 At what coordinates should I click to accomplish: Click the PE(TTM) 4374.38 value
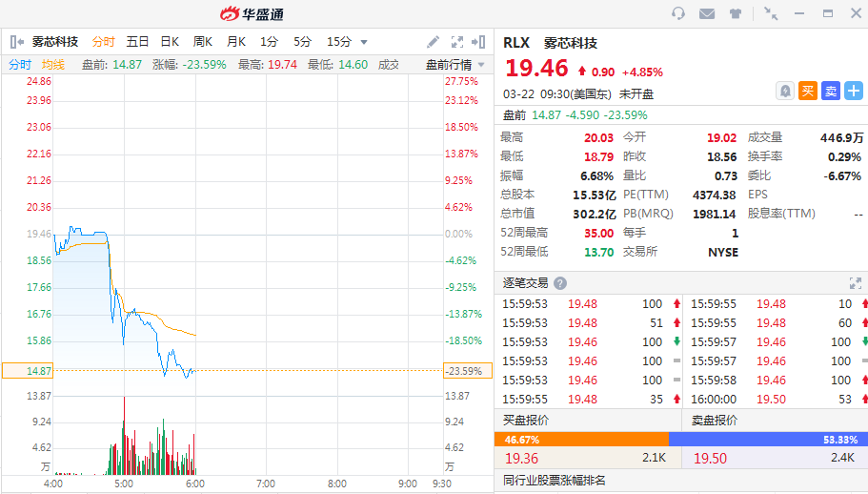714,195
